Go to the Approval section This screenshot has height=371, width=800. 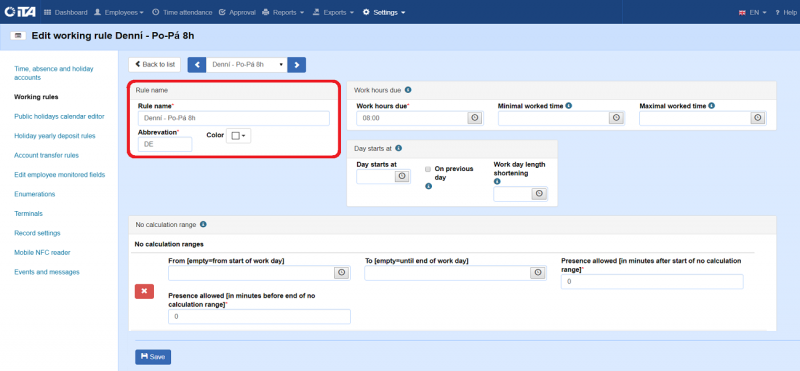coord(237,12)
